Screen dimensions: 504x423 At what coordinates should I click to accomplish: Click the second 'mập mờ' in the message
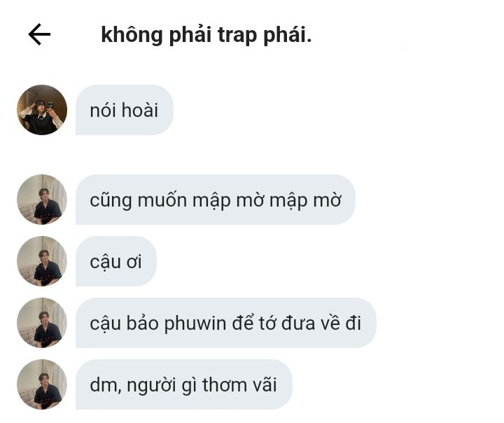[x=305, y=202]
